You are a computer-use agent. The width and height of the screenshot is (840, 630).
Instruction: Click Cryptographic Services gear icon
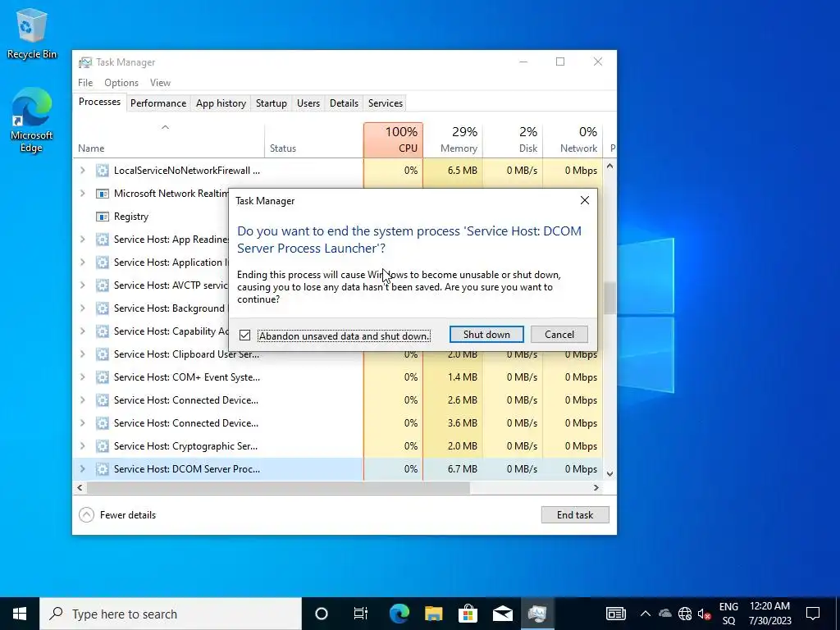(x=102, y=446)
